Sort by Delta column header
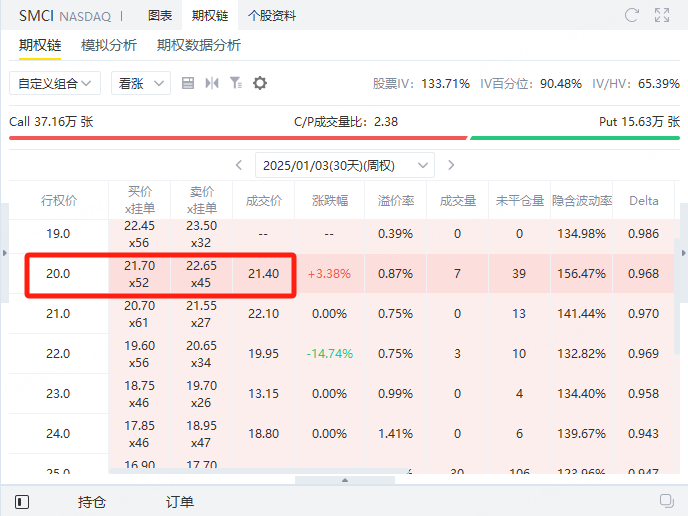Viewport: 688px width, 516px height. 644,201
